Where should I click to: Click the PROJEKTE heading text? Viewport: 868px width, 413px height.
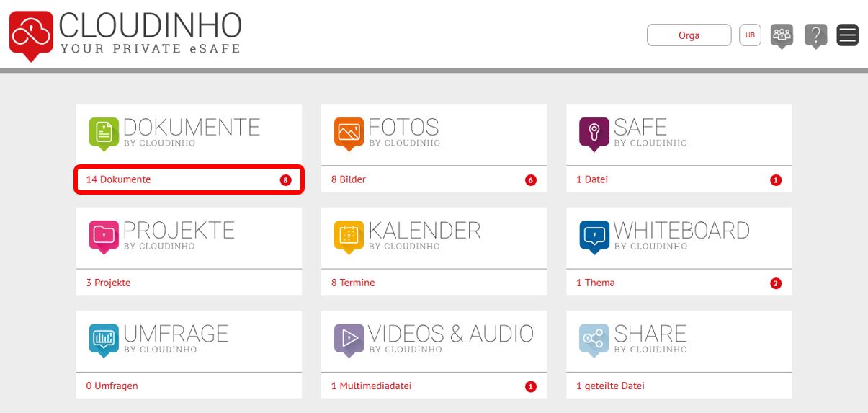tap(179, 230)
